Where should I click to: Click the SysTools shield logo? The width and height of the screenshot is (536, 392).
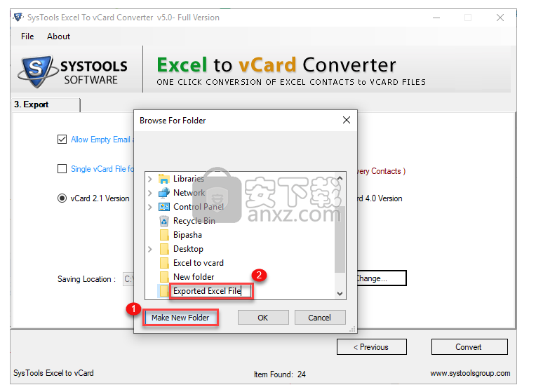tap(36, 71)
